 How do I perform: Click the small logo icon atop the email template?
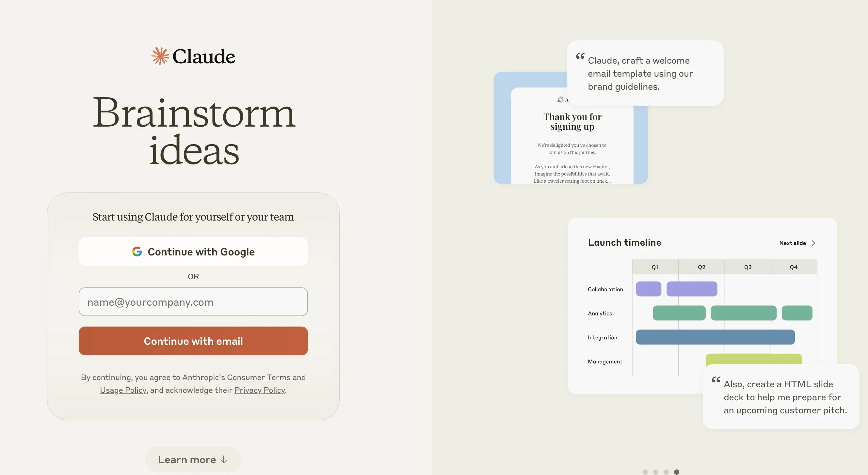[x=560, y=99]
